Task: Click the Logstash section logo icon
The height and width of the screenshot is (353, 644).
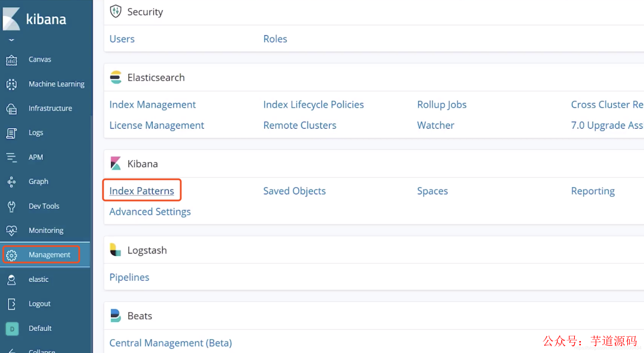Action: [116, 250]
